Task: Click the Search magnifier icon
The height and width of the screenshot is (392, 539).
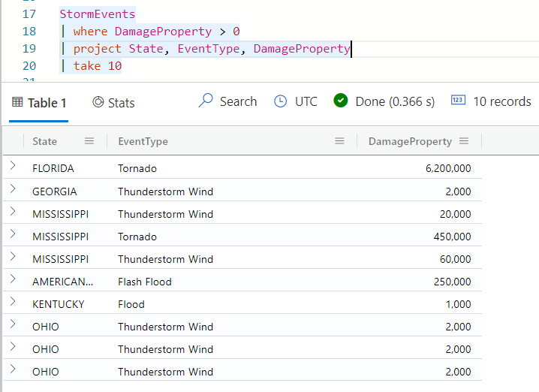Action: 206,101
